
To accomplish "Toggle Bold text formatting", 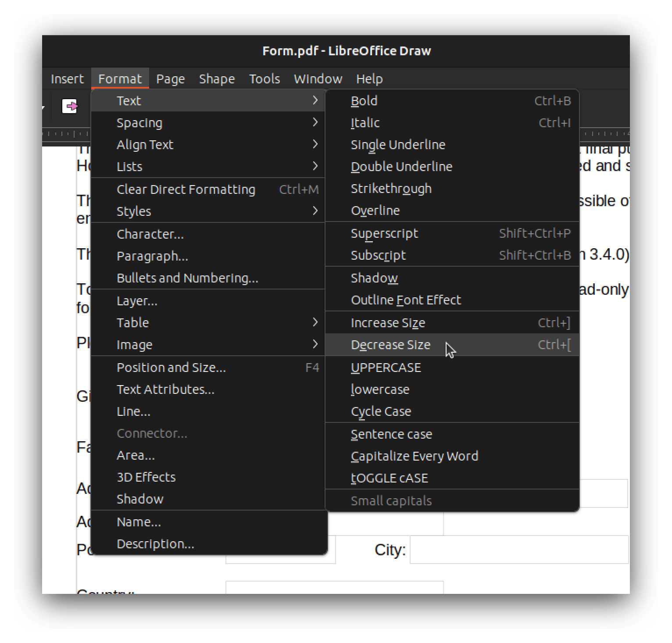I will click(x=452, y=101).
